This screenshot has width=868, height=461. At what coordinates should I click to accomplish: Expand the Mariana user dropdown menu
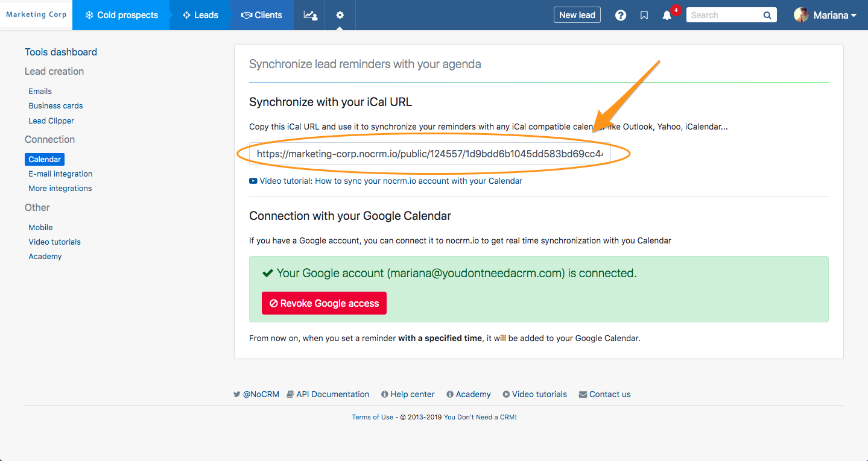(x=835, y=16)
